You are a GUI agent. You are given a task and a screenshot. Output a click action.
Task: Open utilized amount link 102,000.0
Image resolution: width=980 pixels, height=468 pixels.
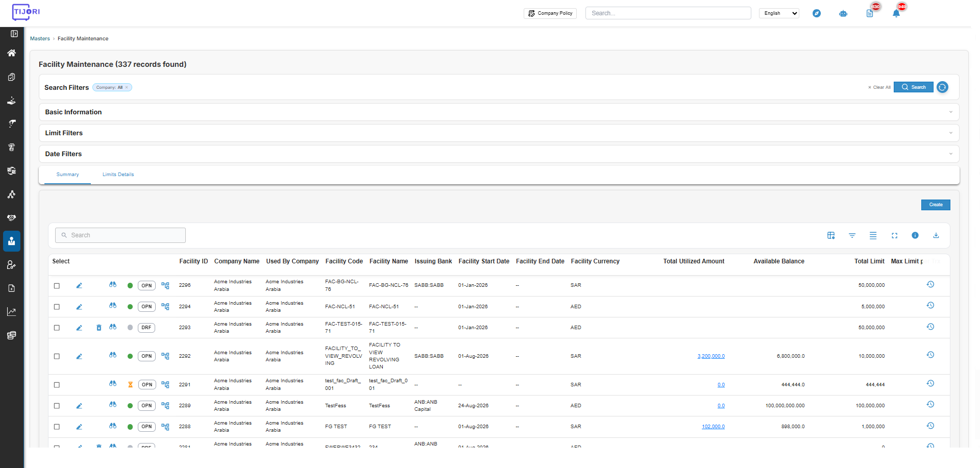pos(713,427)
